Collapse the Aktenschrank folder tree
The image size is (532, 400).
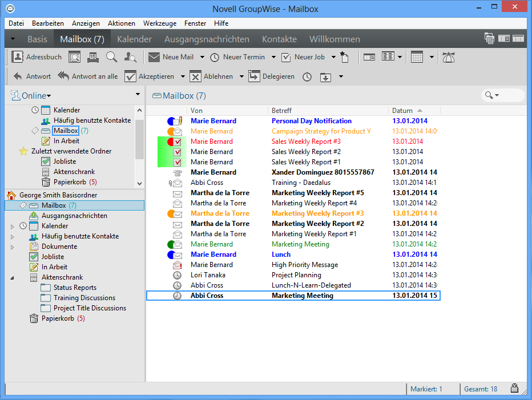click(13, 277)
